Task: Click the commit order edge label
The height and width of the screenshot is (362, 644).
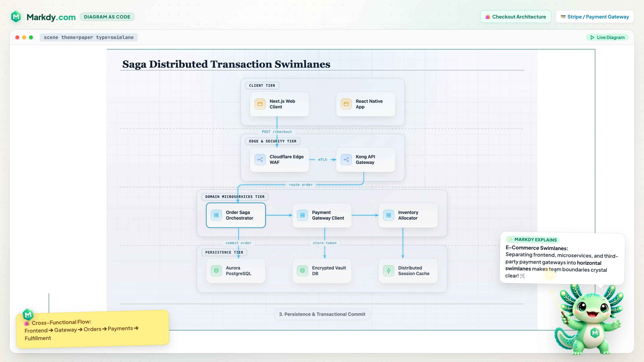Action: coord(238,243)
